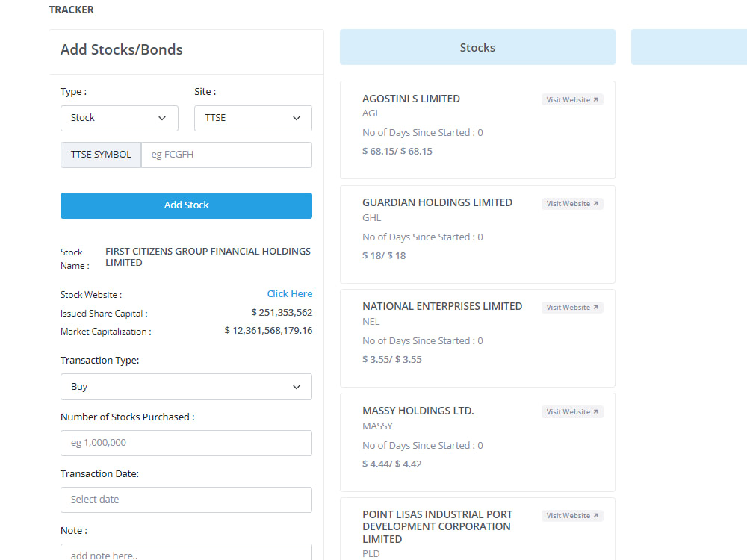Click the Add Stock button
The image size is (747, 560).
(x=186, y=205)
